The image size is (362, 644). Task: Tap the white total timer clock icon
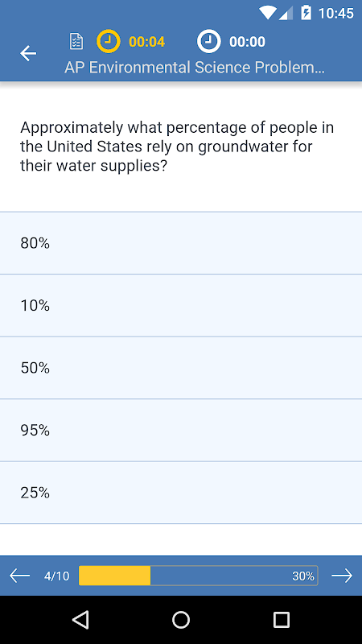tap(209, 42)
